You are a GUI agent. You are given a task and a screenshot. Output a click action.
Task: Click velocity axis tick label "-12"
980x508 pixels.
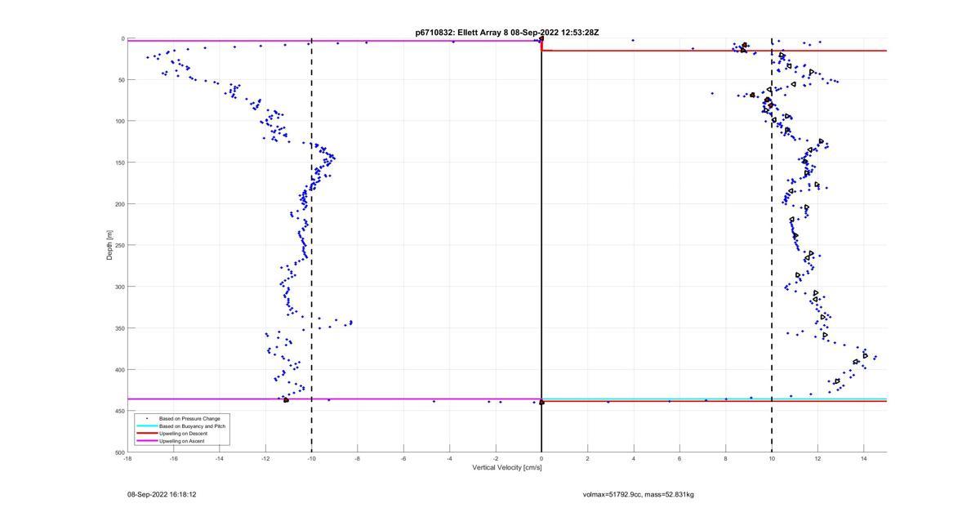pyautogui.click(x=265, y=459)
